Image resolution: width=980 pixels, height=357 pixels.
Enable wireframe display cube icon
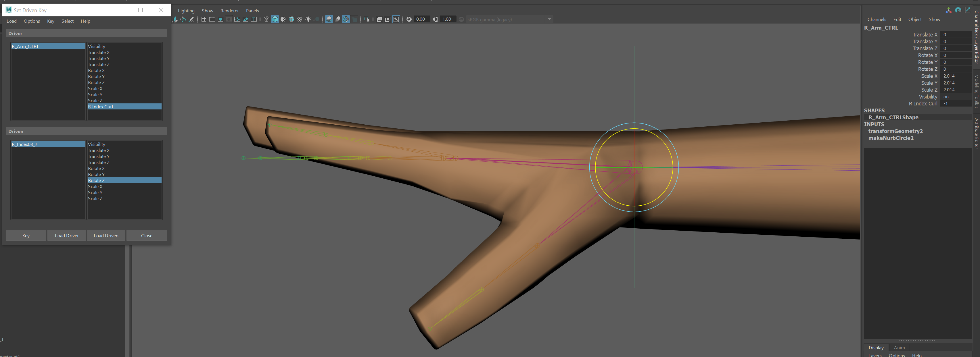click(x=267, y=20)
